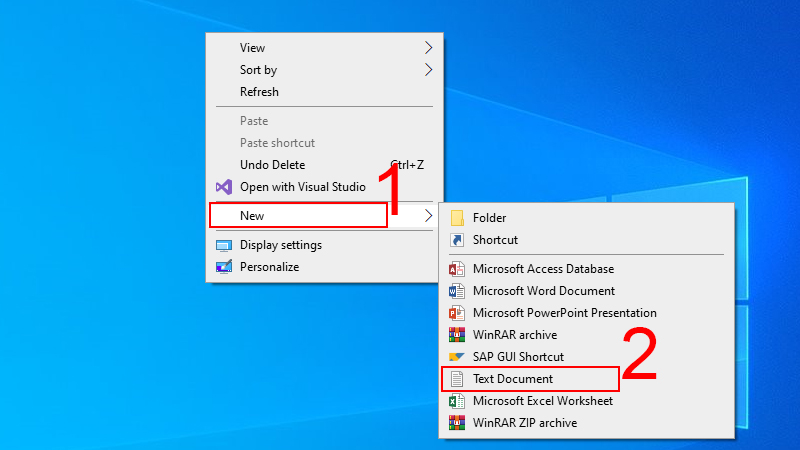Open Display settings from context menu
Screen dimensions: 800x450
[324, 245]
